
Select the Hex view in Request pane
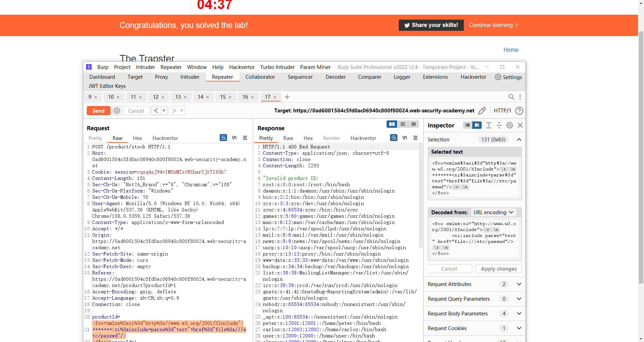coord(137,138)
